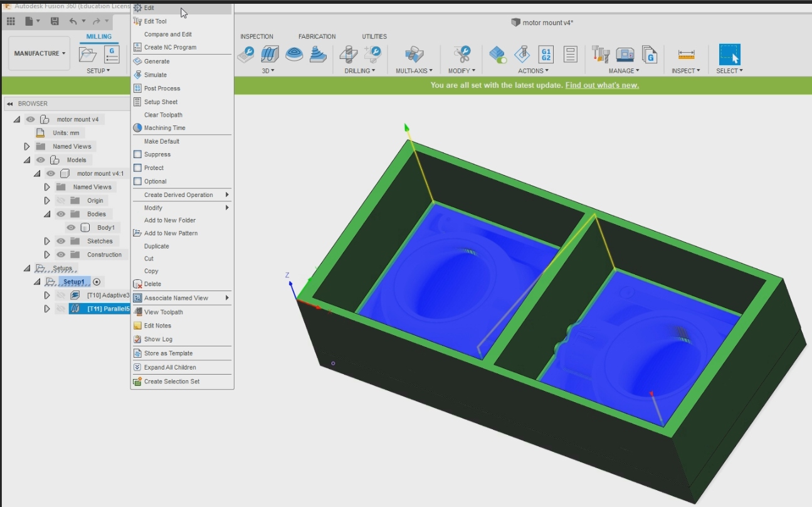Select the Contour 3D toolpath icon

tap(294, 55)
